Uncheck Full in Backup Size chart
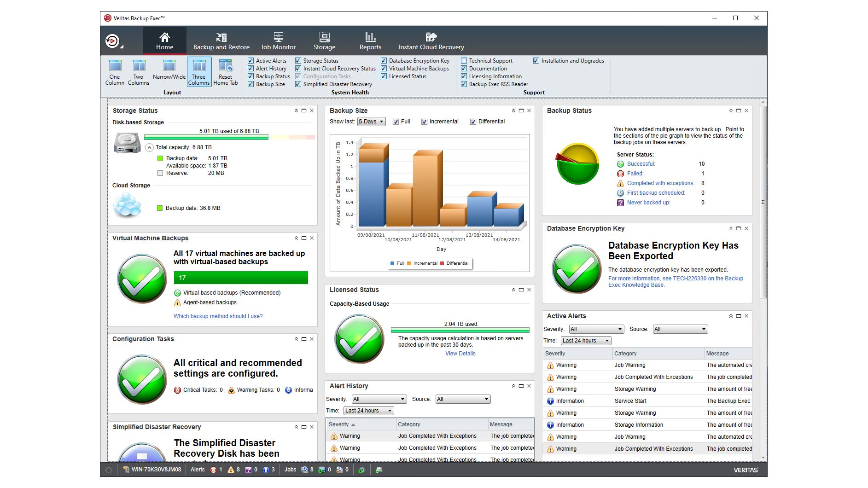Screen dimensions: 868x488 [x=396, y=122]
